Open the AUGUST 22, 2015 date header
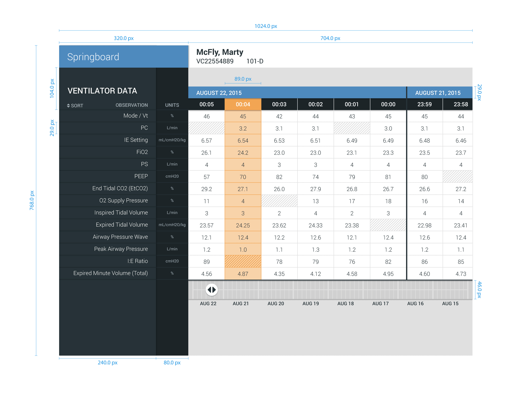The image size is (532, 401). click(219, 93)
